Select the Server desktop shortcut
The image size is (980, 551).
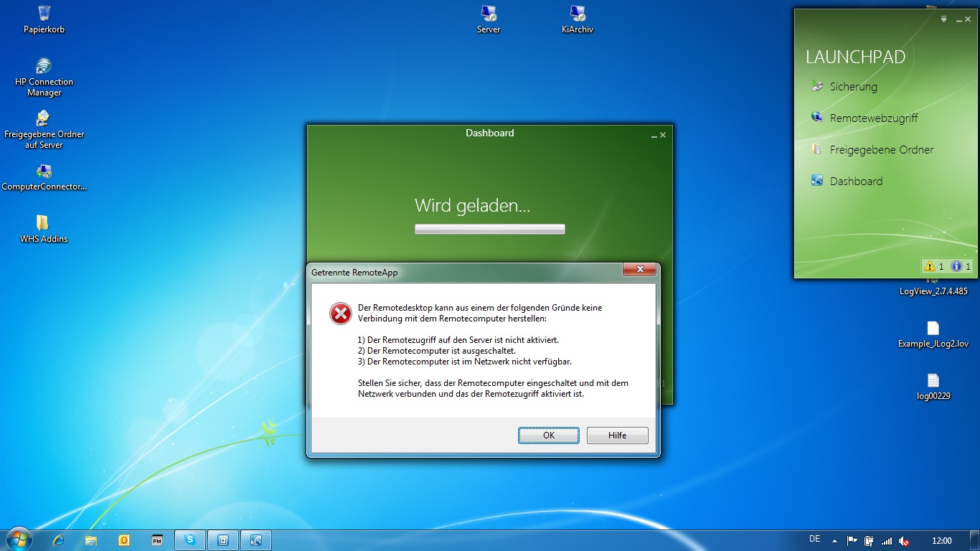(x=489, y=19)
